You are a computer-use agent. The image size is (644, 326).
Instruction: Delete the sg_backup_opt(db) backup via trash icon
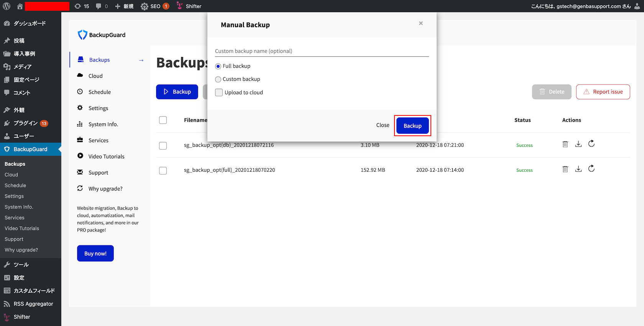pyautogui.click(x=565, y=144)
